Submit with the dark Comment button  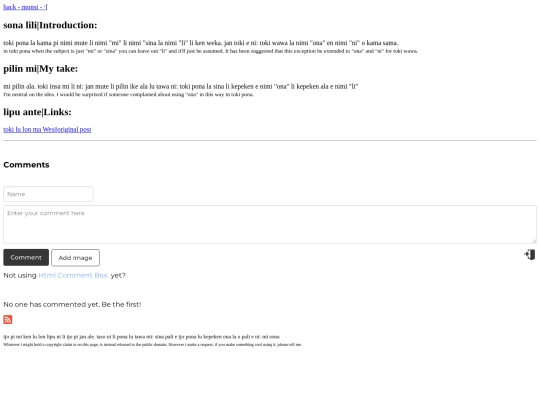coord(26,258)
